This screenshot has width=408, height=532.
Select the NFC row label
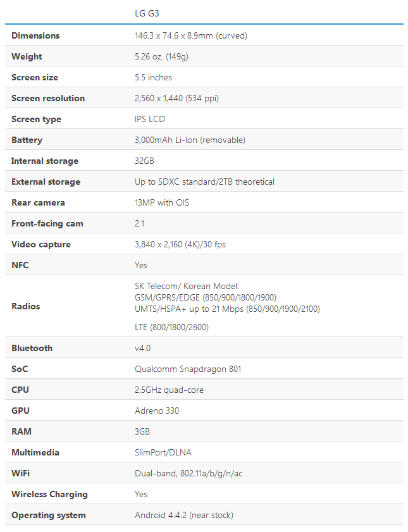[x=20, y=265]
